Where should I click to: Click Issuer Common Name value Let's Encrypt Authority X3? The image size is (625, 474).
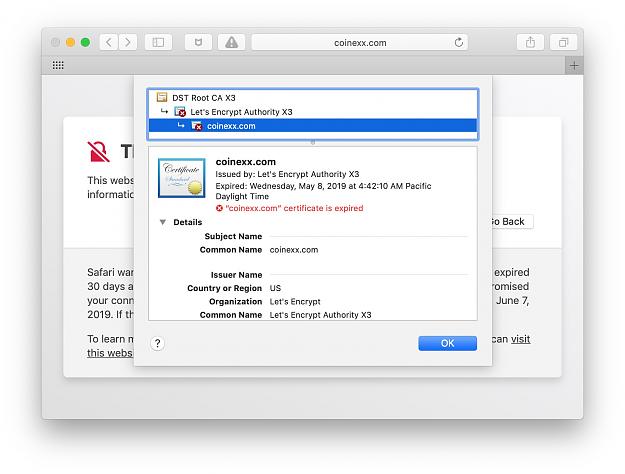click(x=320, y=315)
